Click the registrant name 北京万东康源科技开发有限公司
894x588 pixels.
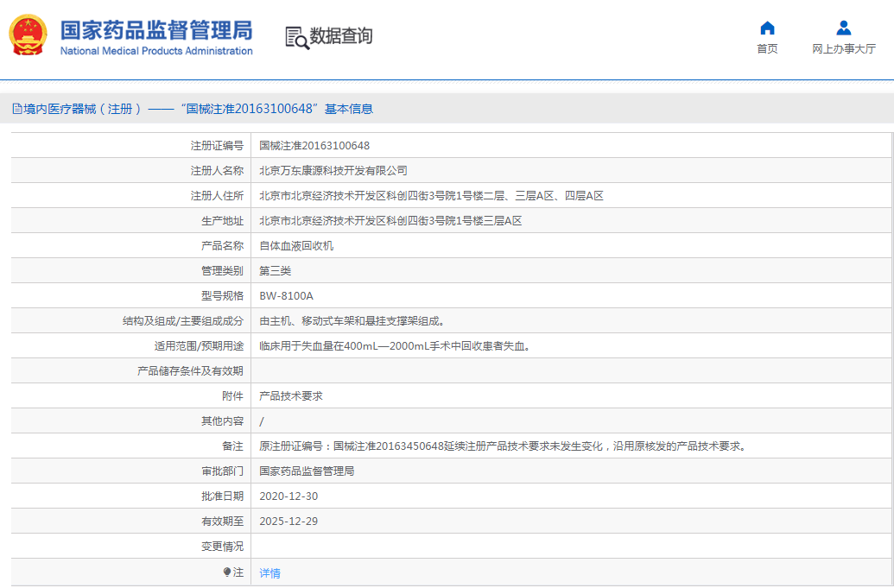click(x=333, y=171)
